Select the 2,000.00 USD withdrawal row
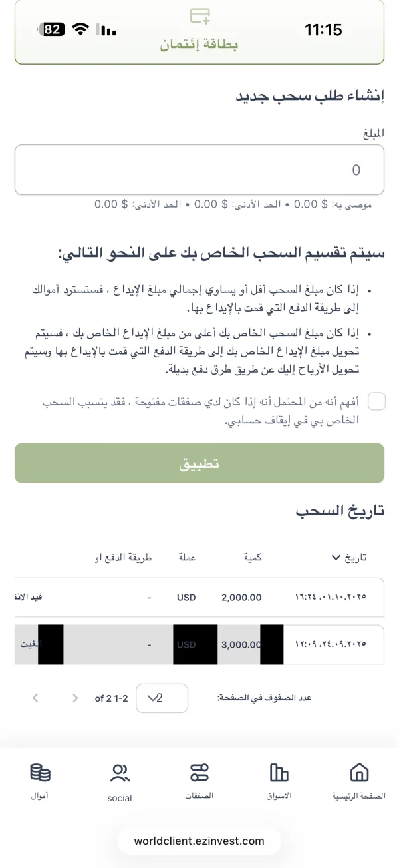Image resolution: width=399 pixels, height=868 pixels. [x=199, y=597]
